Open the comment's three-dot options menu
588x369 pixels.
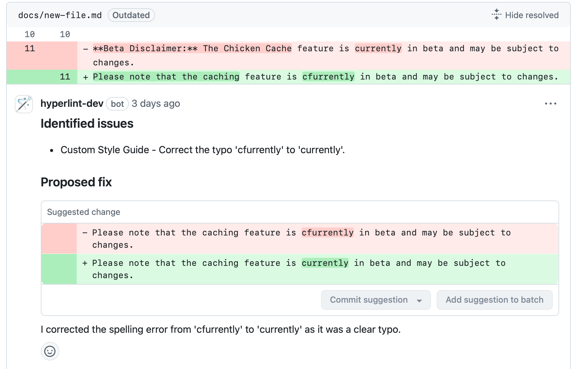[x=551, y=104]
